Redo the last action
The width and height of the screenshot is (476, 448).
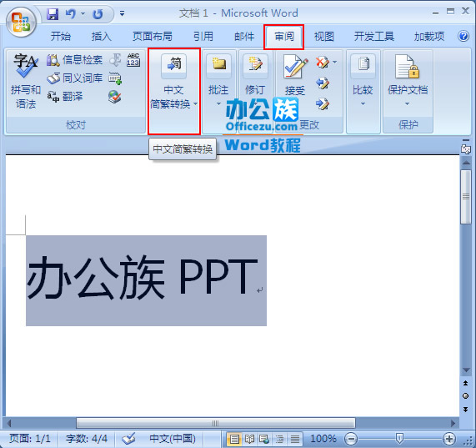98,14
